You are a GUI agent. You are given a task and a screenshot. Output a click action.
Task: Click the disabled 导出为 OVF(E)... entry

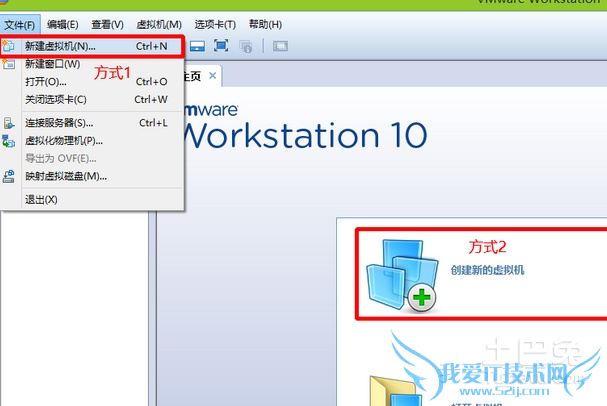pos(92,159)
